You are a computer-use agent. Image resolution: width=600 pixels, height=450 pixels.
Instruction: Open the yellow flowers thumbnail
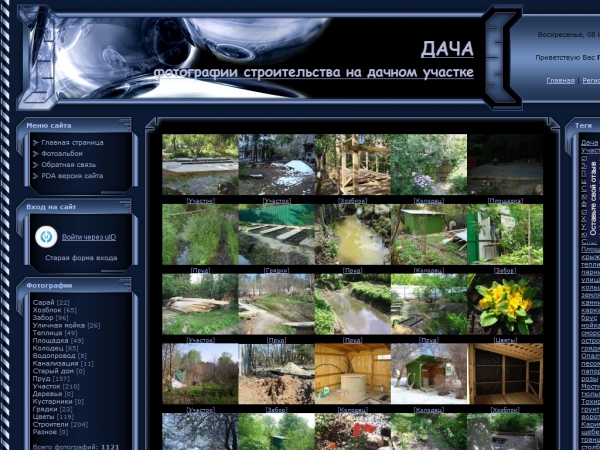[505, 304]
